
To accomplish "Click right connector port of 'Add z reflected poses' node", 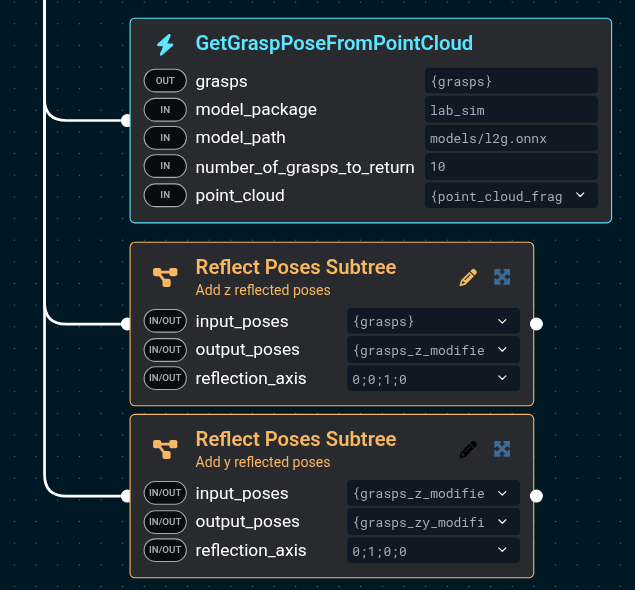I will click(536, 324).
